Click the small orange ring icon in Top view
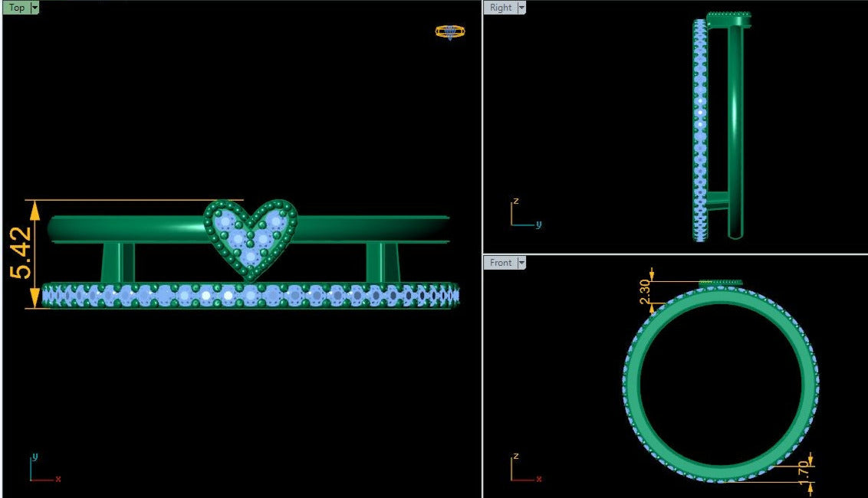The image size is (868, 498). tap(449, 32)
